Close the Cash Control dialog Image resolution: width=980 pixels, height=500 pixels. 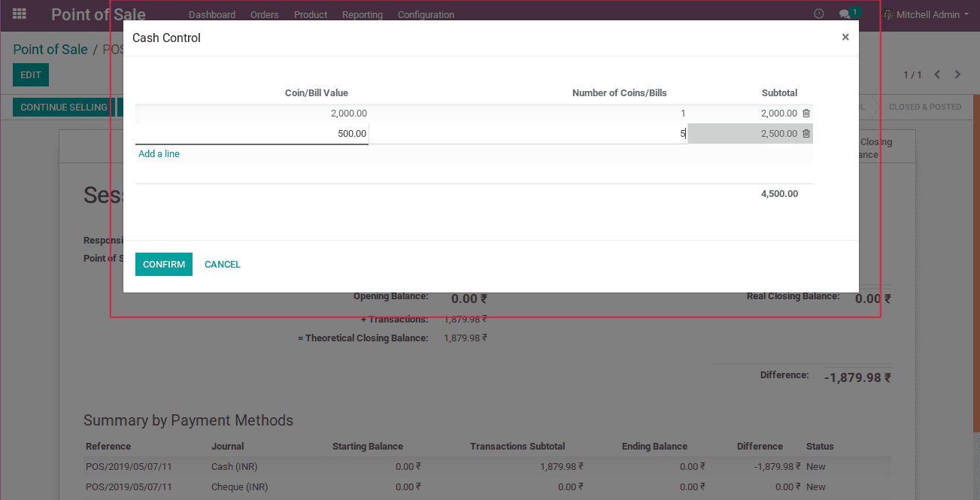point(845,37)
